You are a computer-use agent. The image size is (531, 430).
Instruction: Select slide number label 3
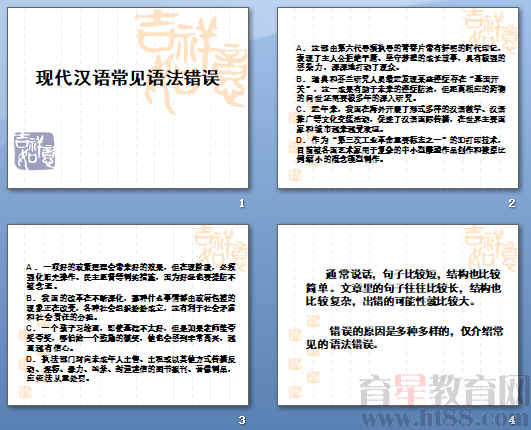[x=242, y=420]
